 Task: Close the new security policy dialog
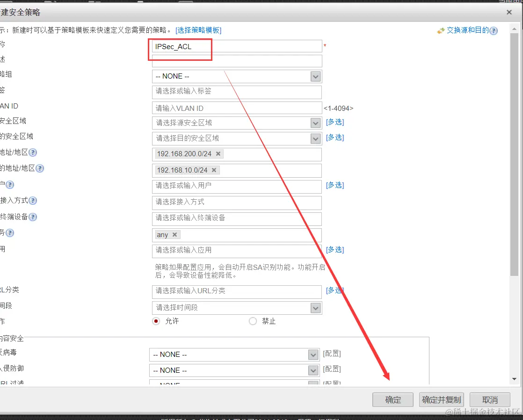pos(509,12)
